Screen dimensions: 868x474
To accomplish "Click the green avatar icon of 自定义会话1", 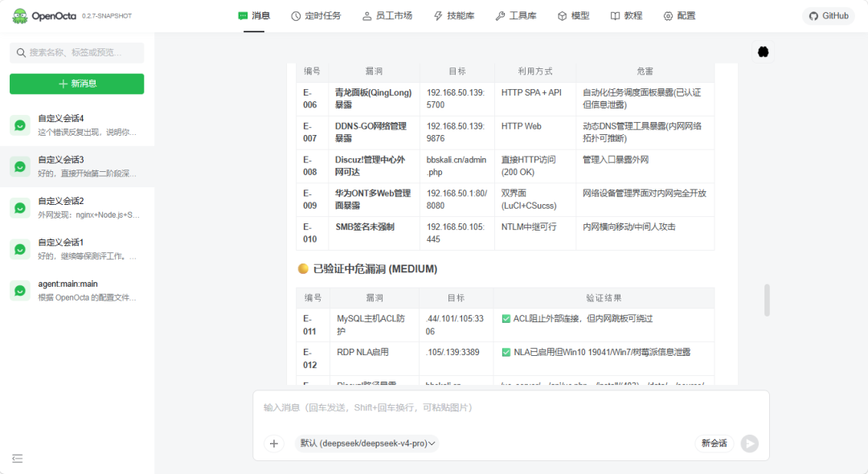I will coord(20,249).
